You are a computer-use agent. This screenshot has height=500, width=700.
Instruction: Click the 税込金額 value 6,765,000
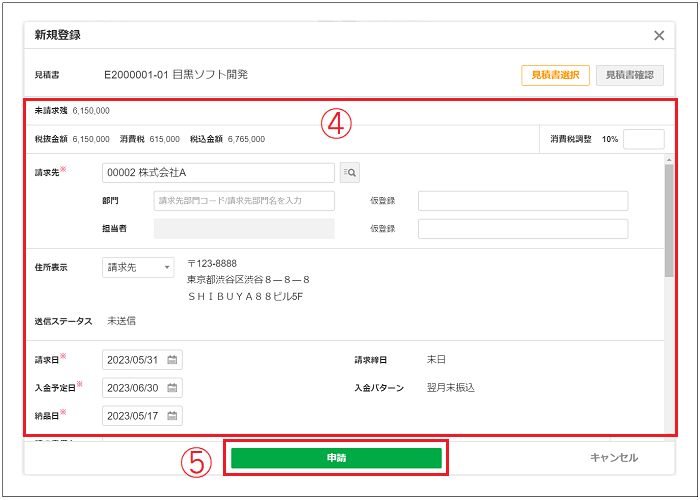pos(246,139)
